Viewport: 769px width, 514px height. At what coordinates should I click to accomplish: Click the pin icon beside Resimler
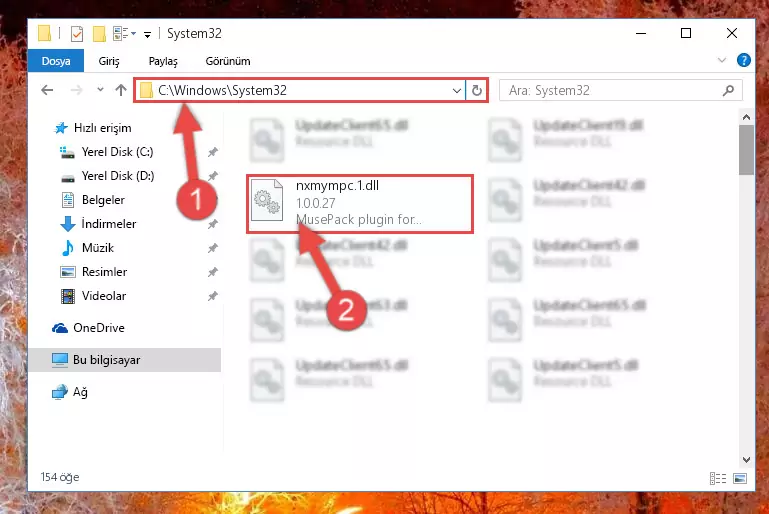(212, 273)
